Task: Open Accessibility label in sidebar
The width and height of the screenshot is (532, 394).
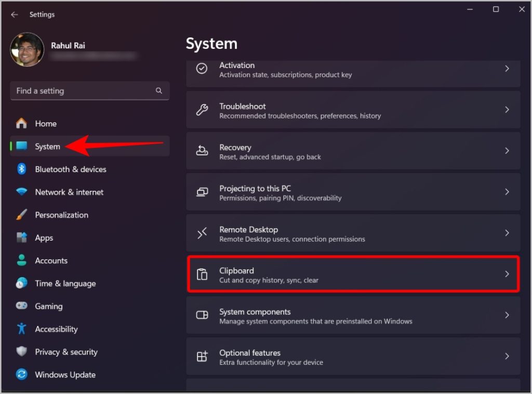Action: pos(56,329)
